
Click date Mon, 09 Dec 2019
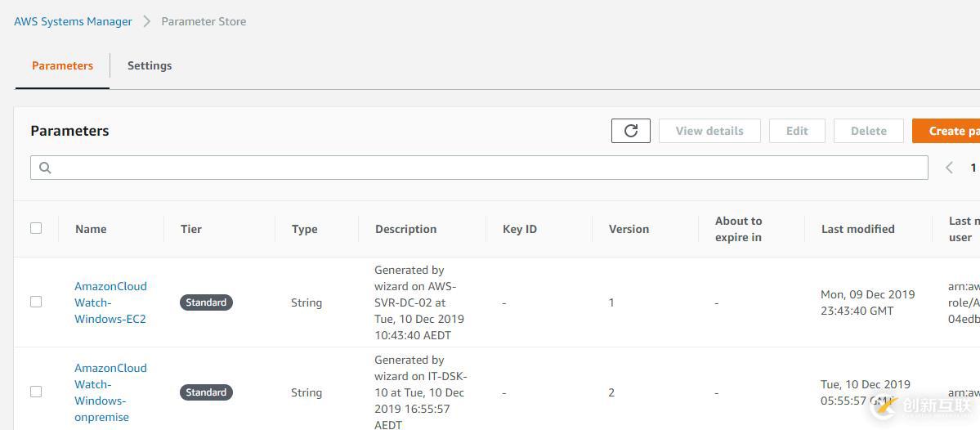(x=867, y=302)
